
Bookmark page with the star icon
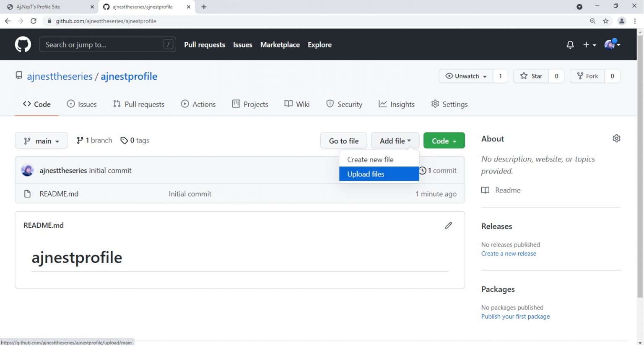pyautogui.click(x=605, y=21)
